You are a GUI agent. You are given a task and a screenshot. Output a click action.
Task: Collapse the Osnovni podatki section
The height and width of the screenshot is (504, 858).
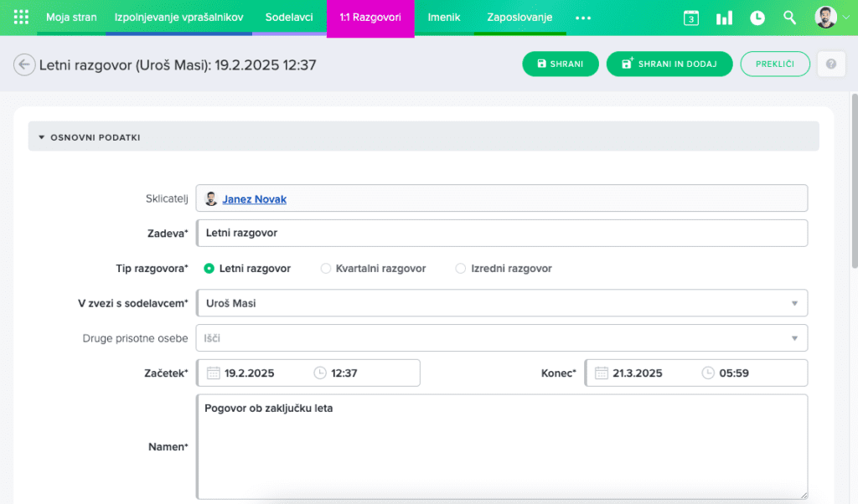tap(40, 137)
